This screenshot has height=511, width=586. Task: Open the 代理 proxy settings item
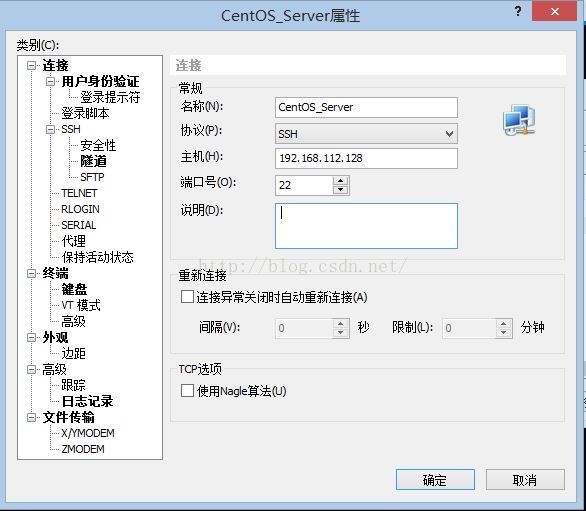point(73,241)
